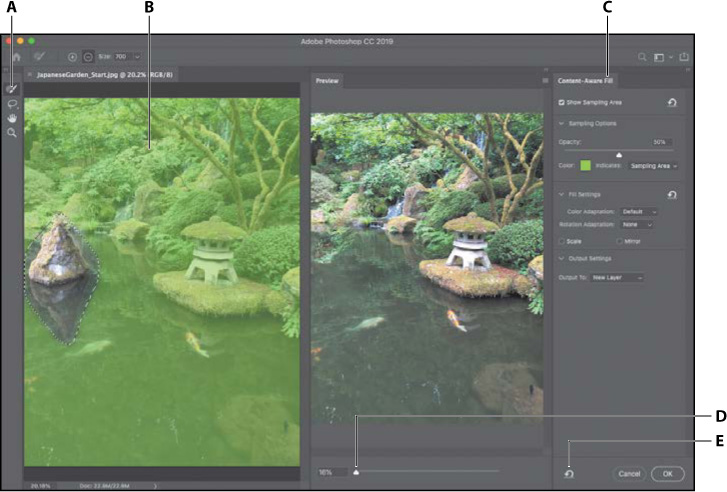The height and width of the screenshot is (492, 727).
Task: Select the Hand tool
Action: 12,117
